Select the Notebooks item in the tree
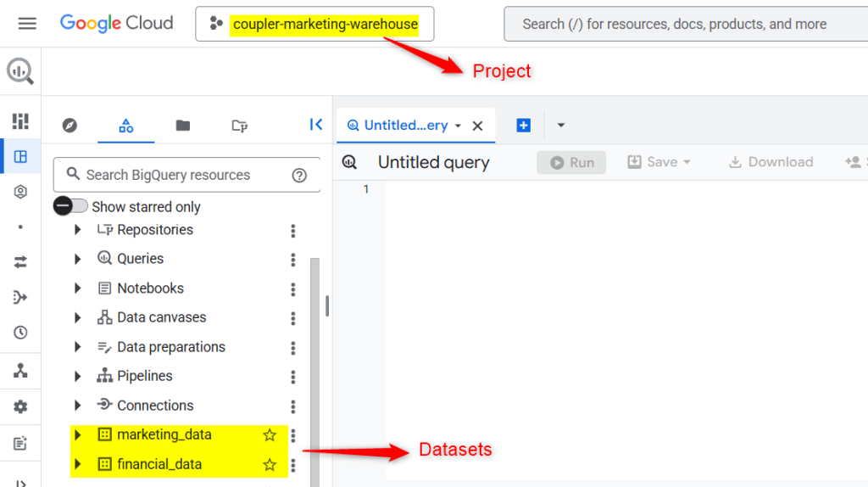The width and height of the screenshot is (868, 487). (150, 288)
